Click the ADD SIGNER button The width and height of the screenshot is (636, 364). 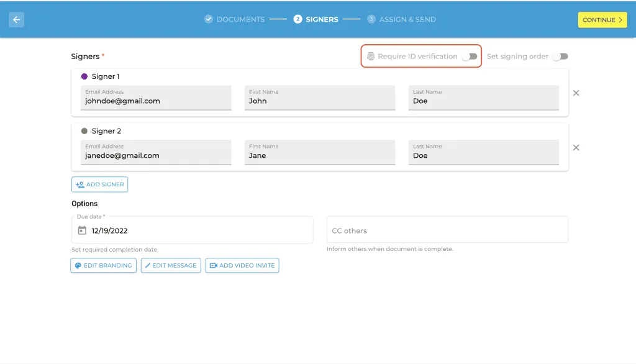pos(99,184)
